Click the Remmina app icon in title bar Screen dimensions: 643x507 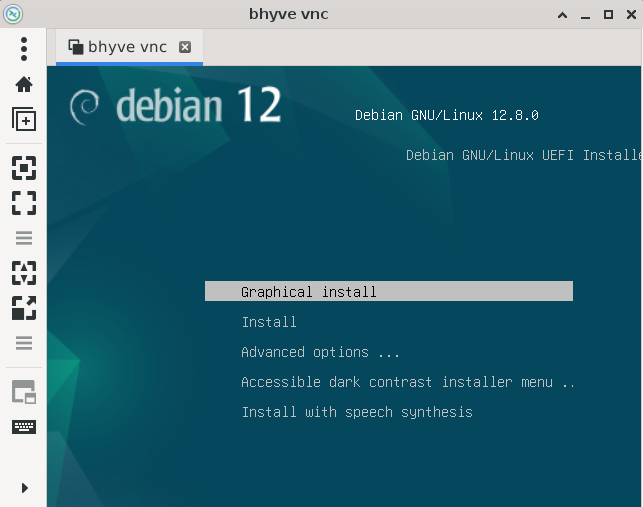(x=13, y=14)
